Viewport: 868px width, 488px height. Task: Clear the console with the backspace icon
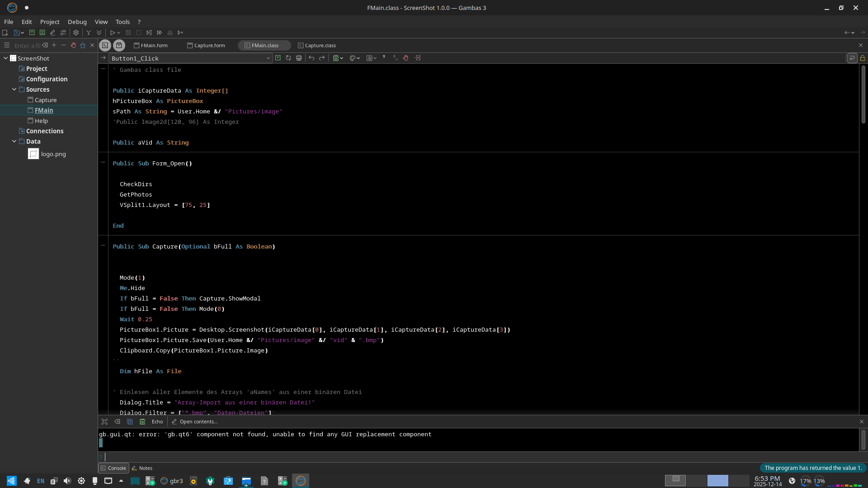117,422
